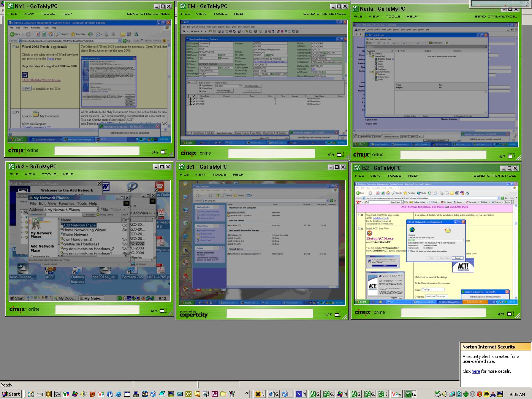Toggle Opportunities checkbox in EM window
532x399 pixels.
[x=200, y=85]
